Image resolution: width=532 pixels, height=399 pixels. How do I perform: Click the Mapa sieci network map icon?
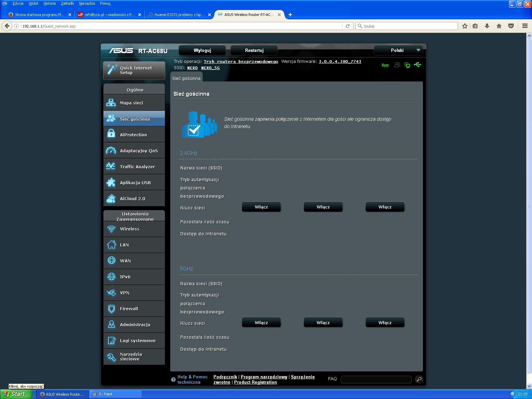[x=111, y=103]
